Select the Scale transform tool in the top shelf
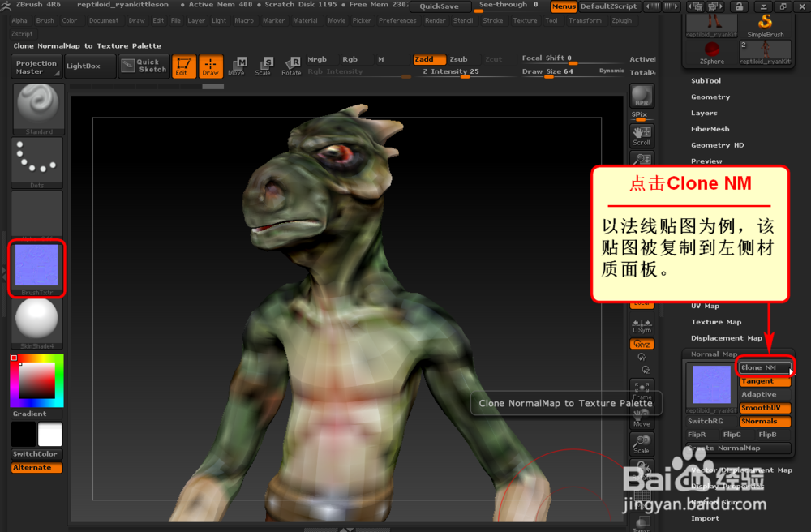811x532 pixels. [x=264, y=66]
